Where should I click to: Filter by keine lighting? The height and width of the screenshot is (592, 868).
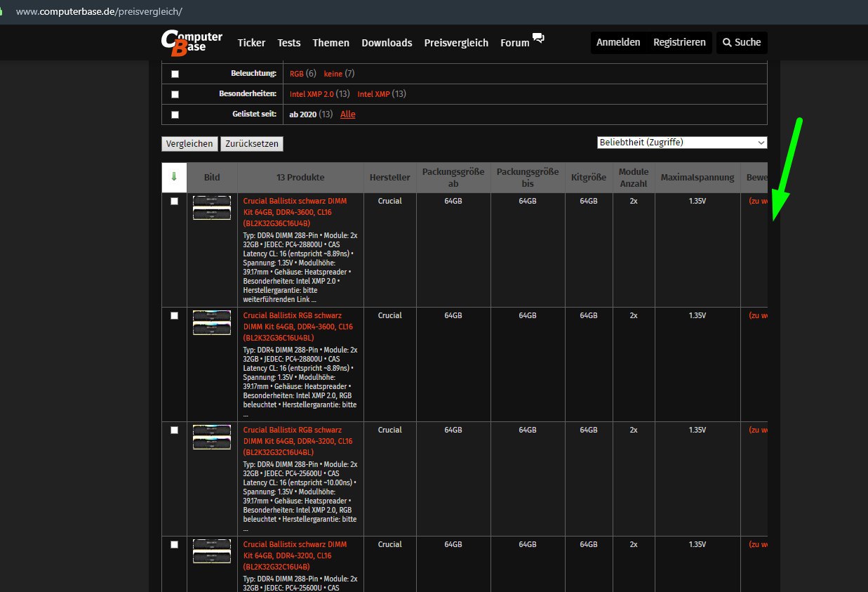tap(333, 74)
